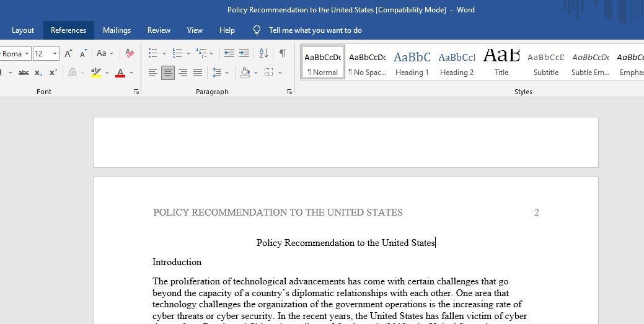
Task: Show or hide paragraph marks
Action: (283, 53)
